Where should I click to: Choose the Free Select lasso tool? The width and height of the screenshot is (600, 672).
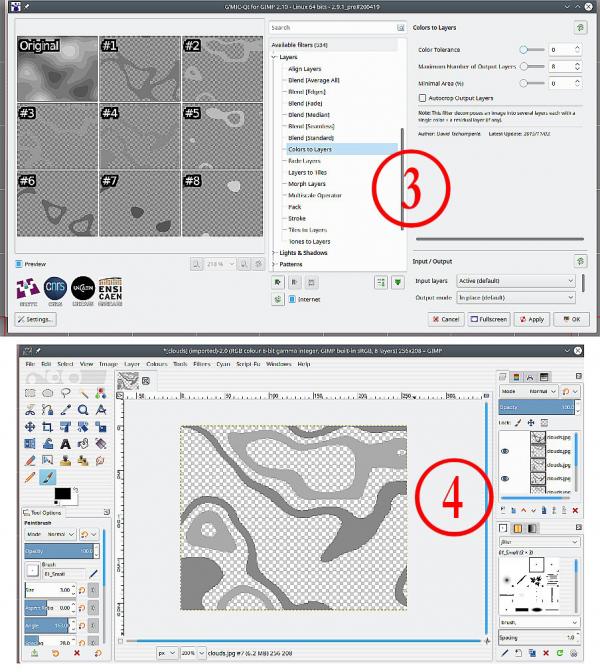tap(65, 393)
